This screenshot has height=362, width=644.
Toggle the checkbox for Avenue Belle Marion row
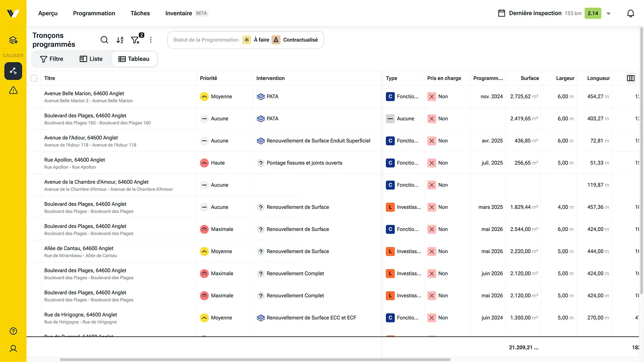tap(34, 96)
